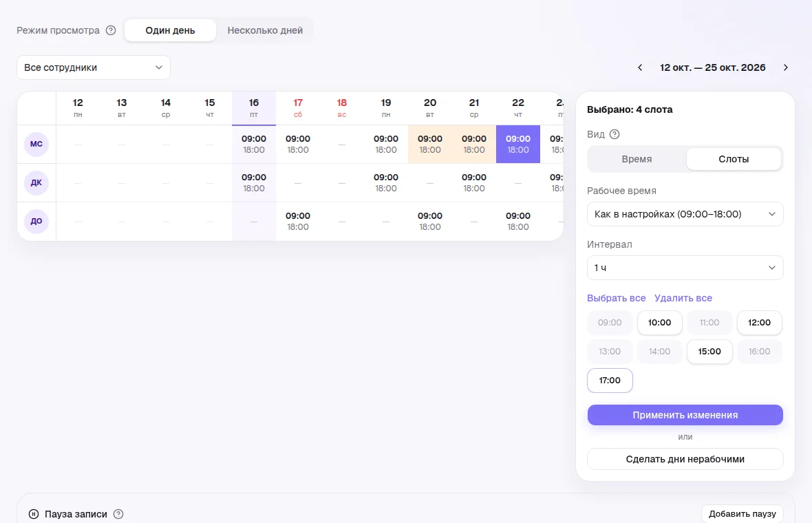
Task: Click Удалить все link
Action: tap(683, 298)
